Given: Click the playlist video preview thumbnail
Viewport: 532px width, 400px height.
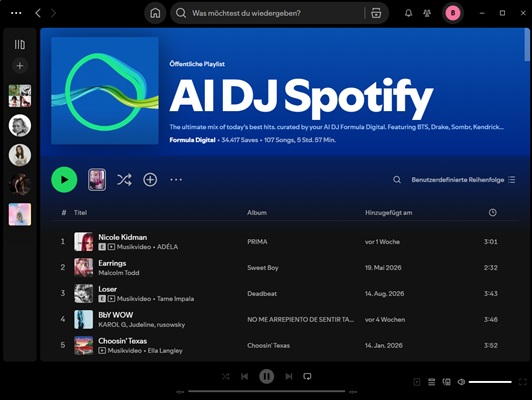Looking at the screenshot, I should tap(97, 179).
